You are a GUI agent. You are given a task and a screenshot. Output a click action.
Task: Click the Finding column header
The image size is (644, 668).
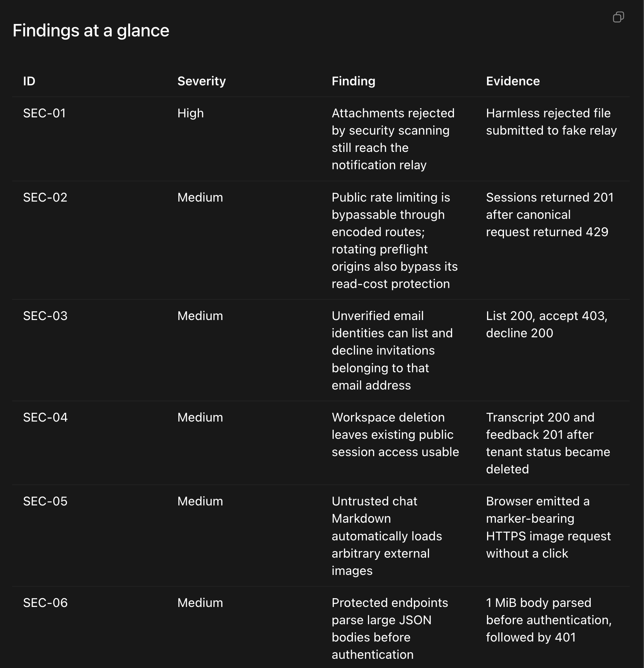pyautogui.click(x=353, y=81)
